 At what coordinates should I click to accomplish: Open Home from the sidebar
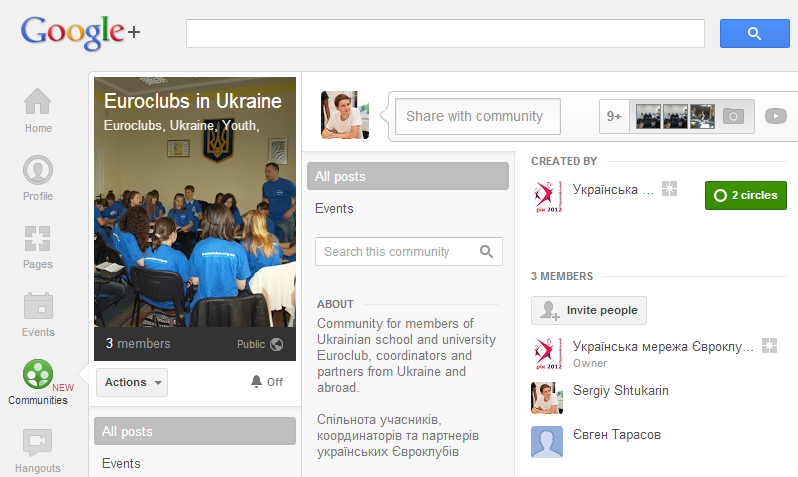point(38,110)
